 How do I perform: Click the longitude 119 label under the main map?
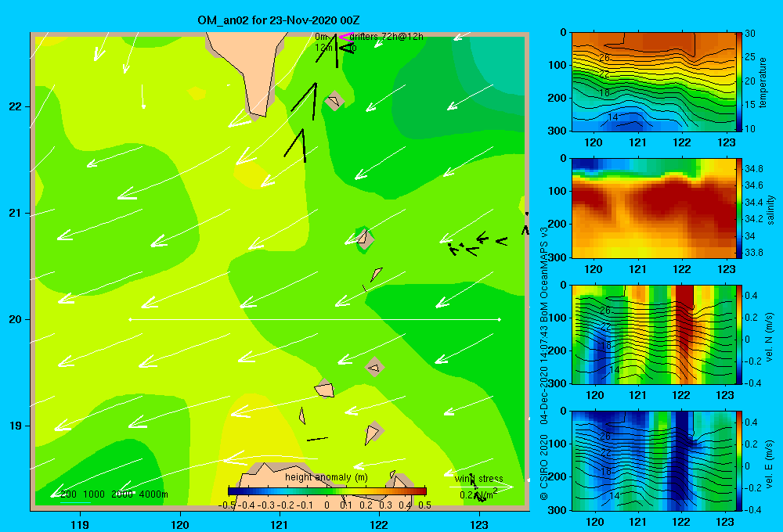pyautogui.click(x=80, y=524)
